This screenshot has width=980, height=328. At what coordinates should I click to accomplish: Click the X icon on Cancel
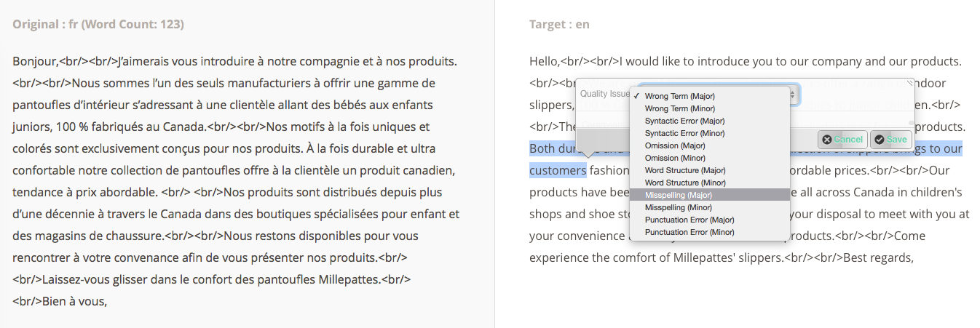(x=827, y=140)
